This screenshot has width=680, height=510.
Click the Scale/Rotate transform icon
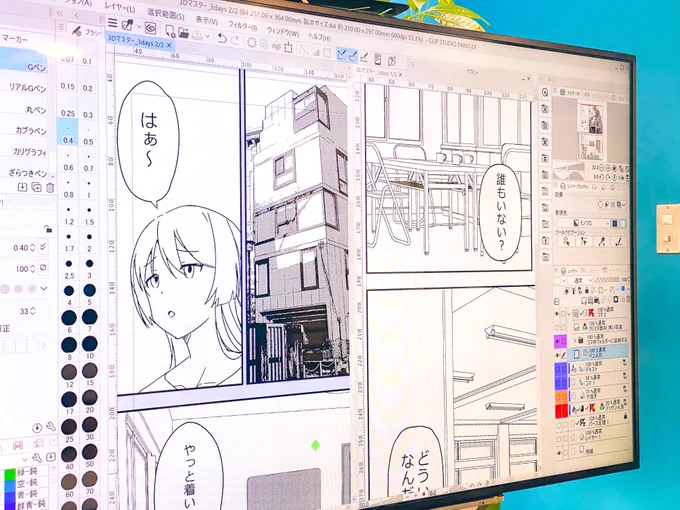(x=288, y=47)
